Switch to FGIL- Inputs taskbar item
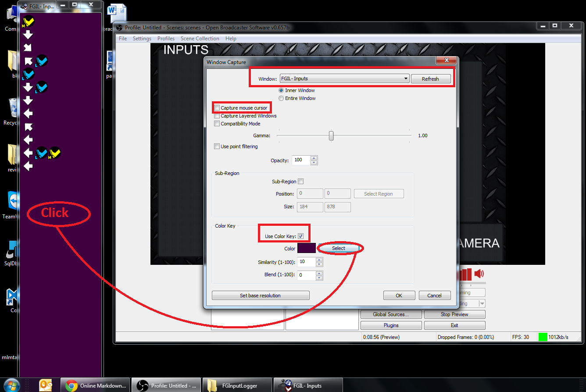Screen dimensions: 586x392 pyautogui.click(x=308, y=386)
